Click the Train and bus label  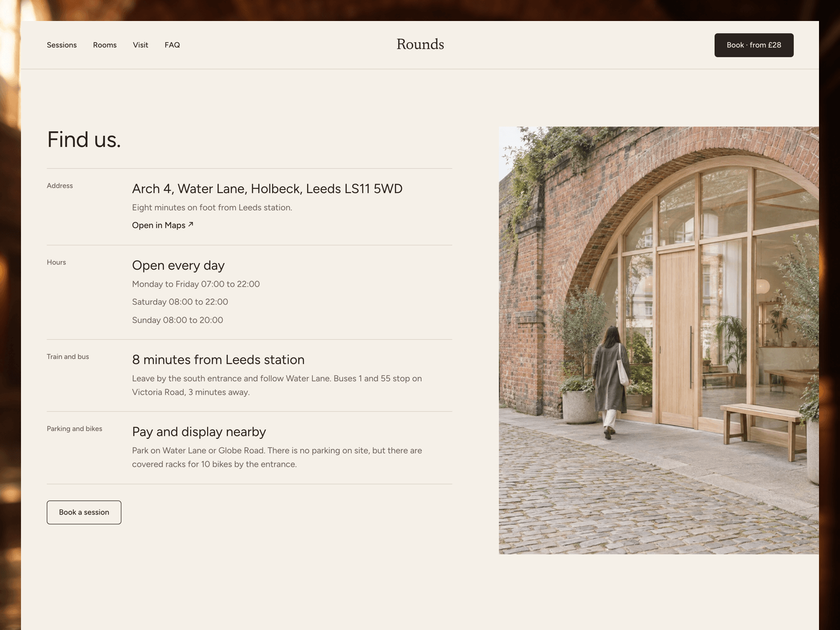(68, 357)
